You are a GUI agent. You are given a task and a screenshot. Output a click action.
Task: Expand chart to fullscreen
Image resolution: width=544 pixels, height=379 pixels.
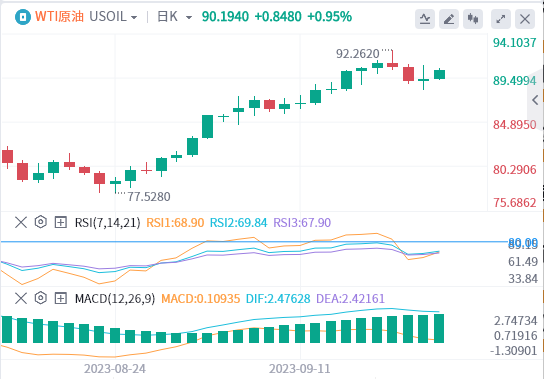pyautogui.click(x=501, y=19)
